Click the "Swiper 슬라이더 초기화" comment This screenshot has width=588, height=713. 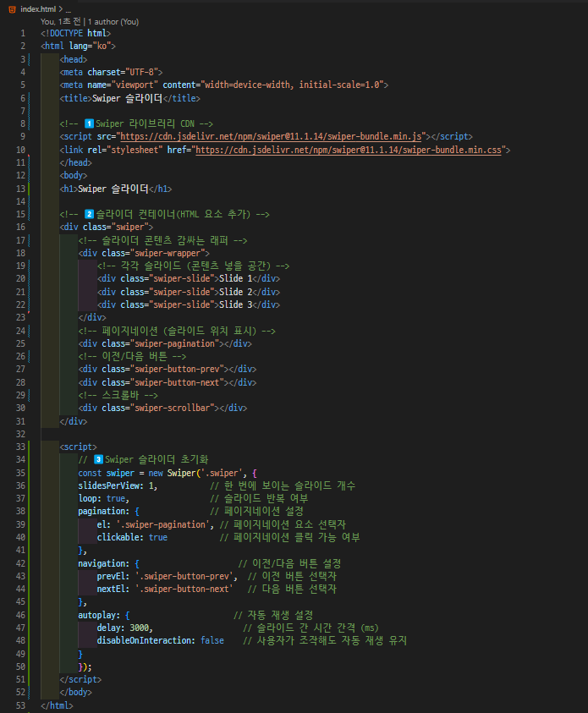[143, 460]
